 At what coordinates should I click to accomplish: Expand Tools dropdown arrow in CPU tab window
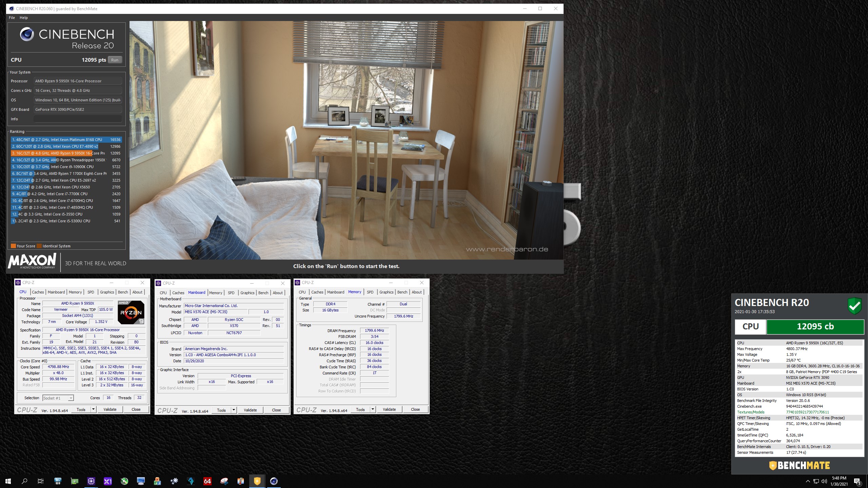93,409
